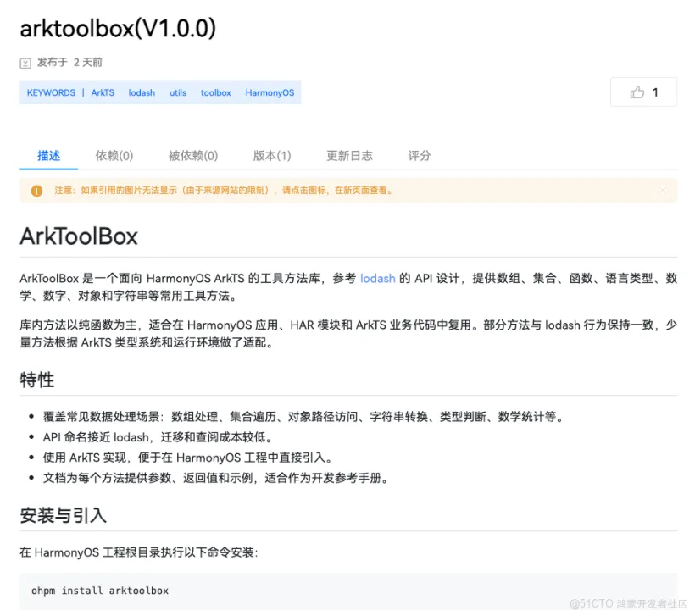Click the 安装与引入 section heading
Screen dimensions: 695x616
(x=64, y=515)
